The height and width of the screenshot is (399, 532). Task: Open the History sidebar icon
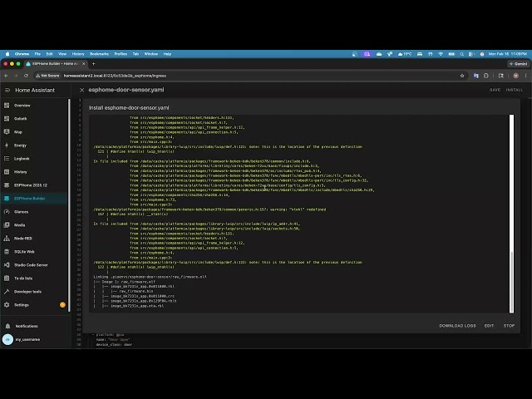coord(7,172)
